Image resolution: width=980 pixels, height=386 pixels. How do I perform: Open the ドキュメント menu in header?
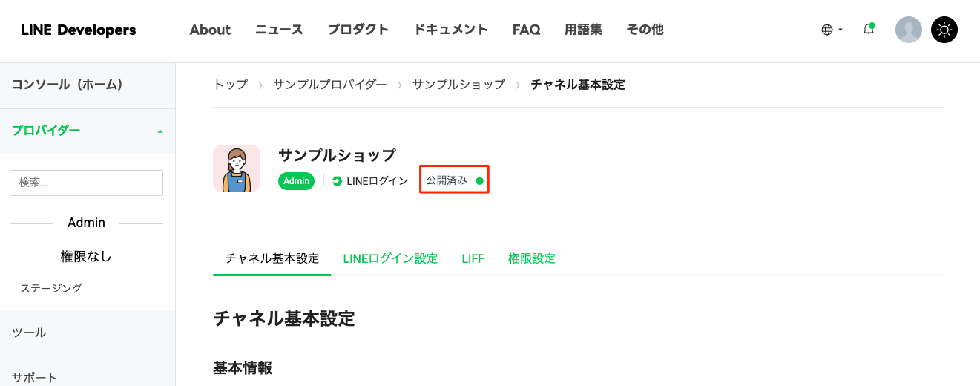click(451, 30)
